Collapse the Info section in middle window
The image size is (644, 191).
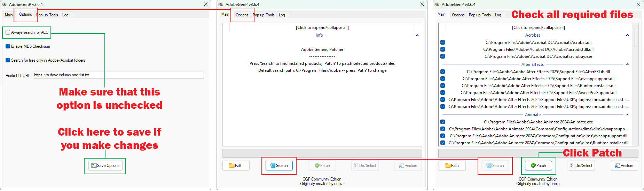pos(417,35)
